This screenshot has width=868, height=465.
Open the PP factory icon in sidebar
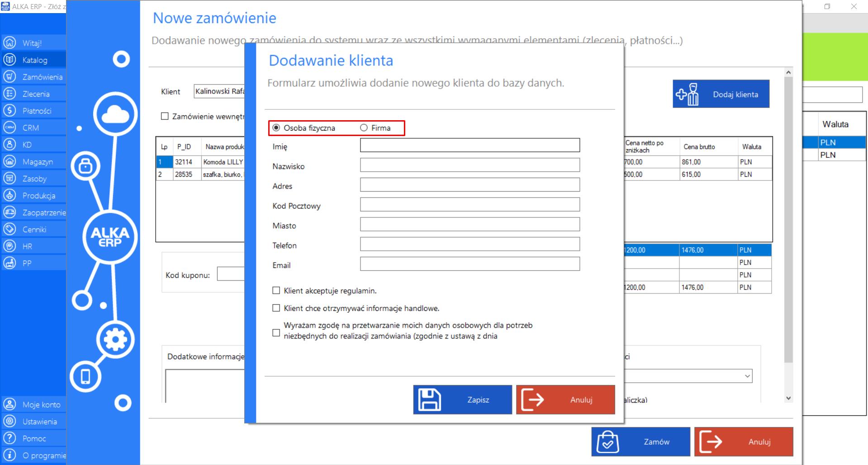pos(9,263)
